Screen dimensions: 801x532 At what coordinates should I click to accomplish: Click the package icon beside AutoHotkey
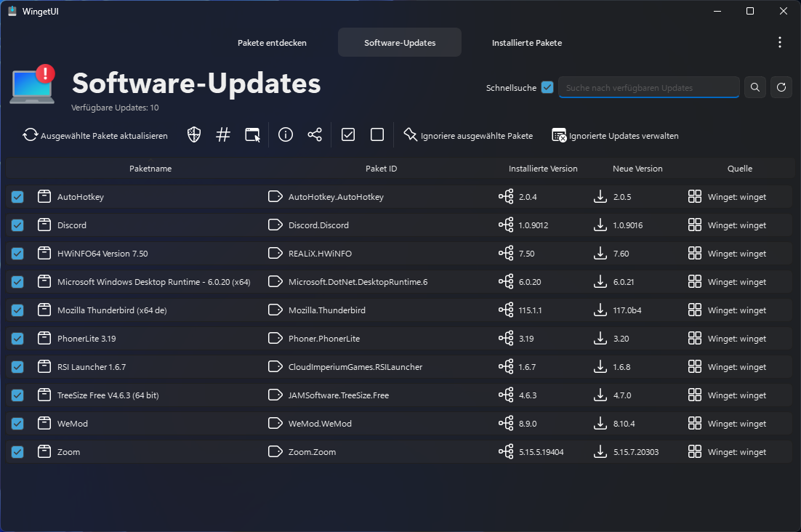[44, 196]
